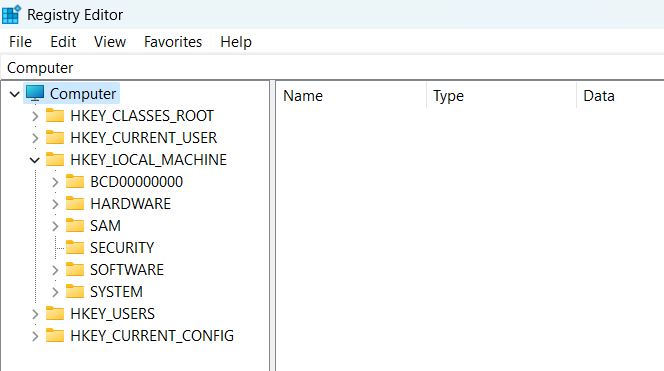
Task: Click the SAM folder icon
Action: click(75, 225)
